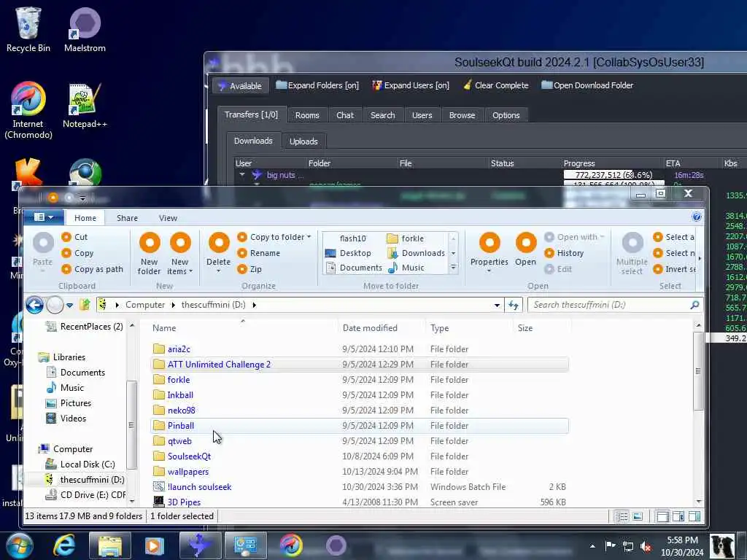Open the Delete button dropdown arrow
Image resolution: width=747 pixels, height=560 pixels.
pos(219,271)
